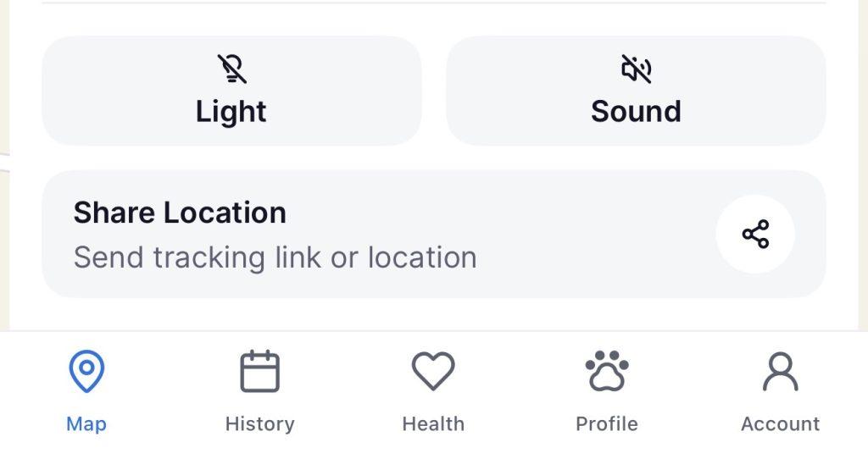Screen dimensions: 868x470
Task: Click empty area of Share Location card
Action: pos(593,234)
